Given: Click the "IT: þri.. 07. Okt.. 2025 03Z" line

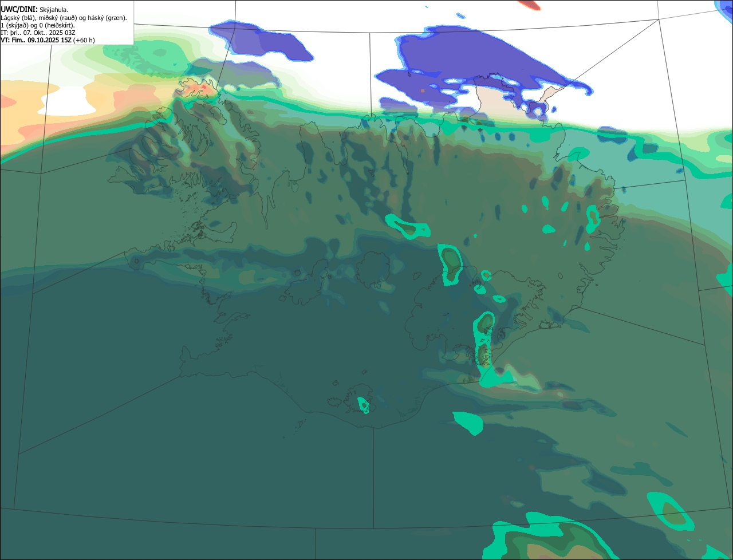Looking at the screenshot, I should 38,33.
